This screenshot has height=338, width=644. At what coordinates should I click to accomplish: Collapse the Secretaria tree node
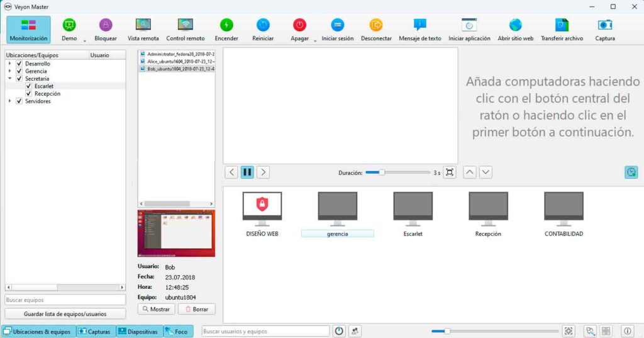pos(10,79)
